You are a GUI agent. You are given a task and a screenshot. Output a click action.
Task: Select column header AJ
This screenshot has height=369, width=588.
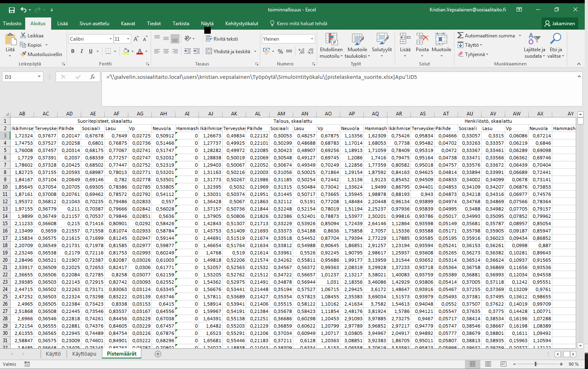[x=210, y=114]
